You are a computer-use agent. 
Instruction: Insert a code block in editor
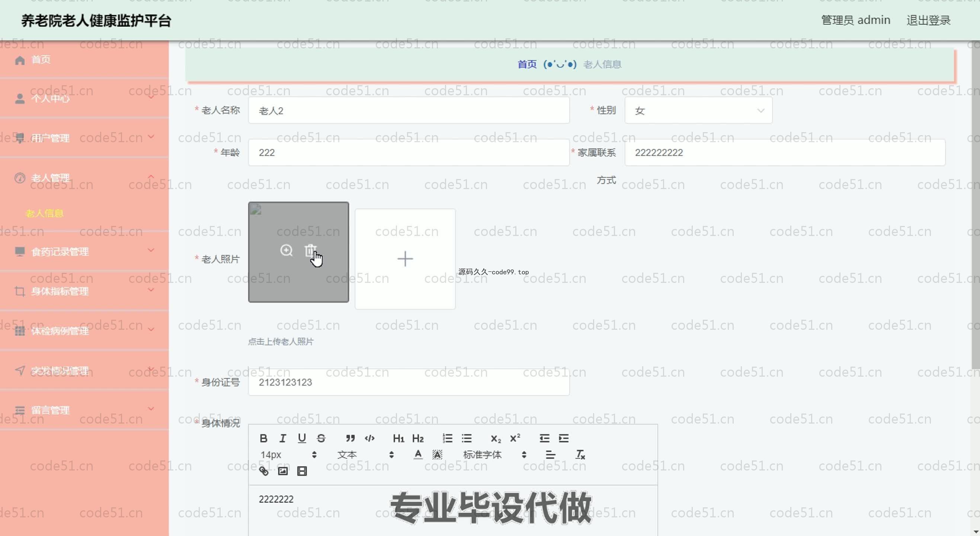click(x=369, y=438)
